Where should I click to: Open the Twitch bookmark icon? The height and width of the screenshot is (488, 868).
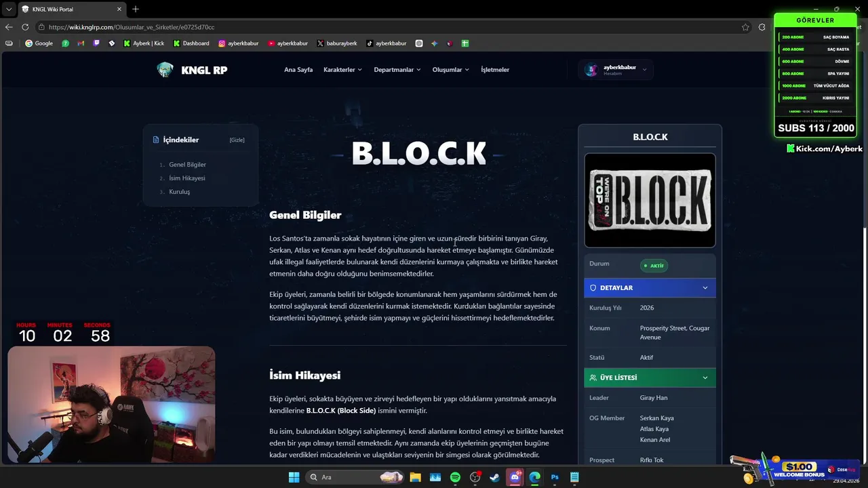96,43
